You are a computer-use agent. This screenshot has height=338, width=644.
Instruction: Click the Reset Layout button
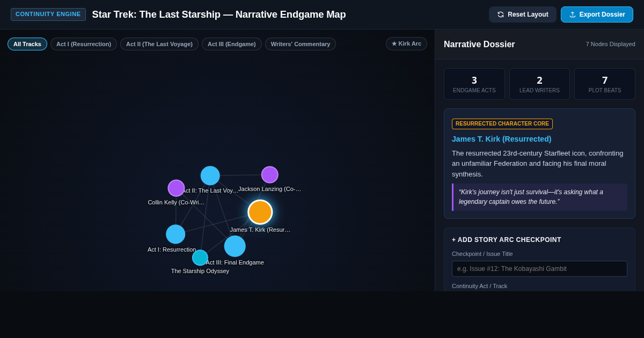point(523,14)
